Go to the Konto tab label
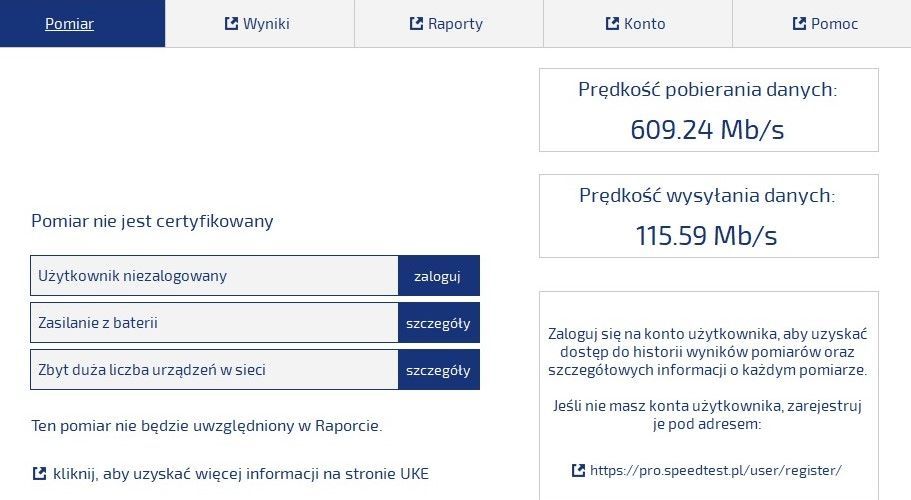This screenshot has width=911, height=500. [x=644, y=24]
